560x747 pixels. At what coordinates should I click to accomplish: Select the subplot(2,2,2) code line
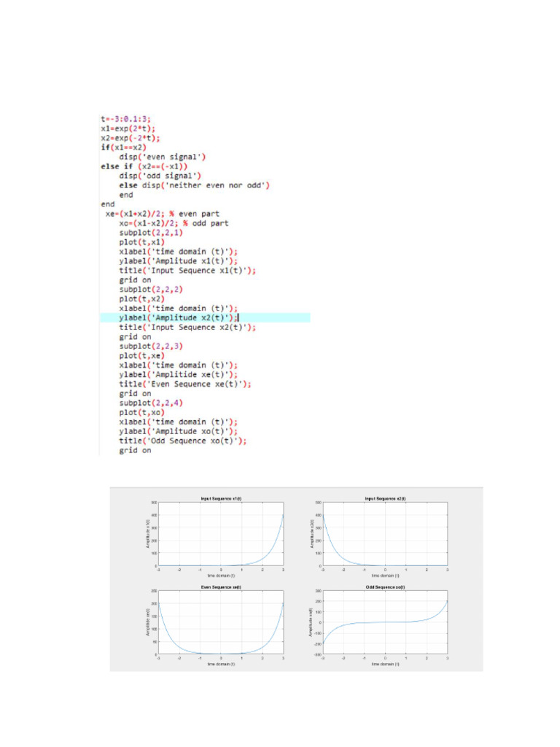click(x=151, y=289)
